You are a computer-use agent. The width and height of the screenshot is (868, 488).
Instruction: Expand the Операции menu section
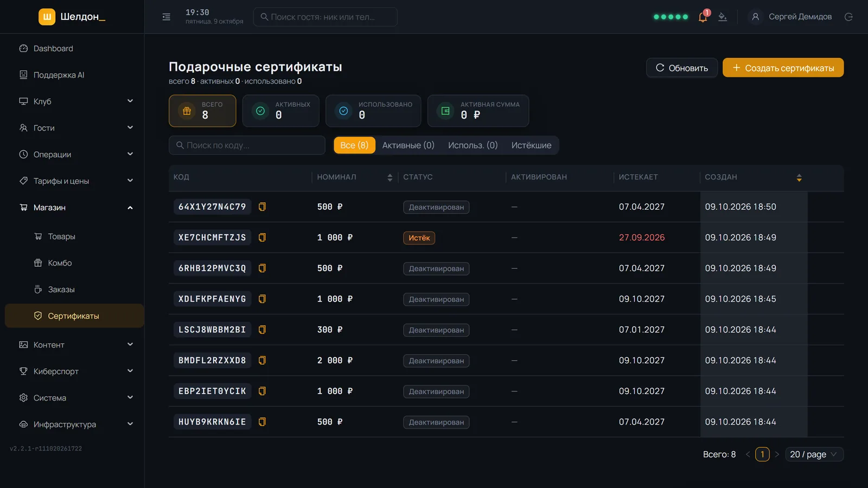click(74, 155)
